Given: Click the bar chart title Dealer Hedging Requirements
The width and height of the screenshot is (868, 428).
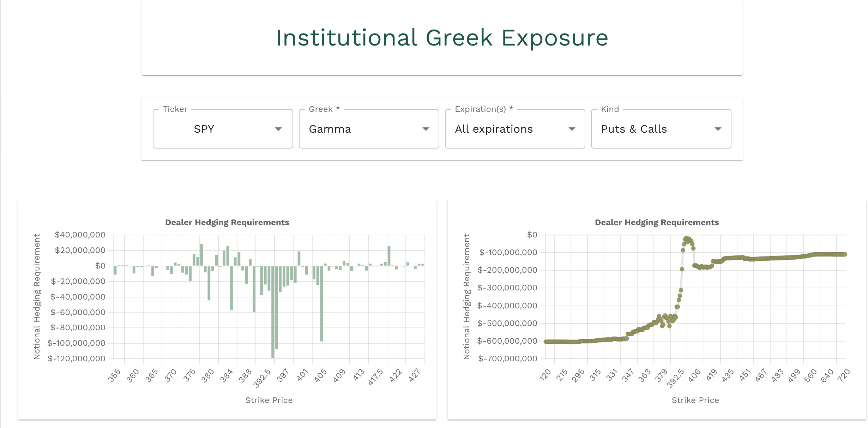Looking at the screenshot, I should (227, 222).
